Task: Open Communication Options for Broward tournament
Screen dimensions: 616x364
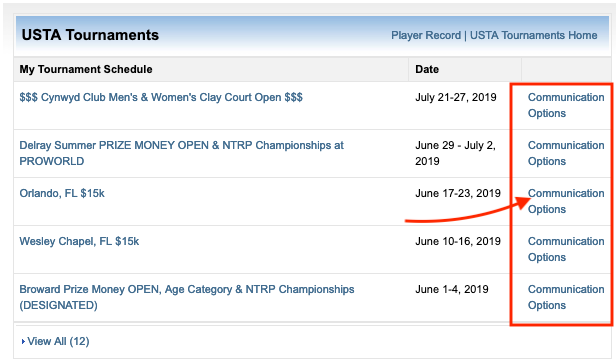Action: pos(566,297)
